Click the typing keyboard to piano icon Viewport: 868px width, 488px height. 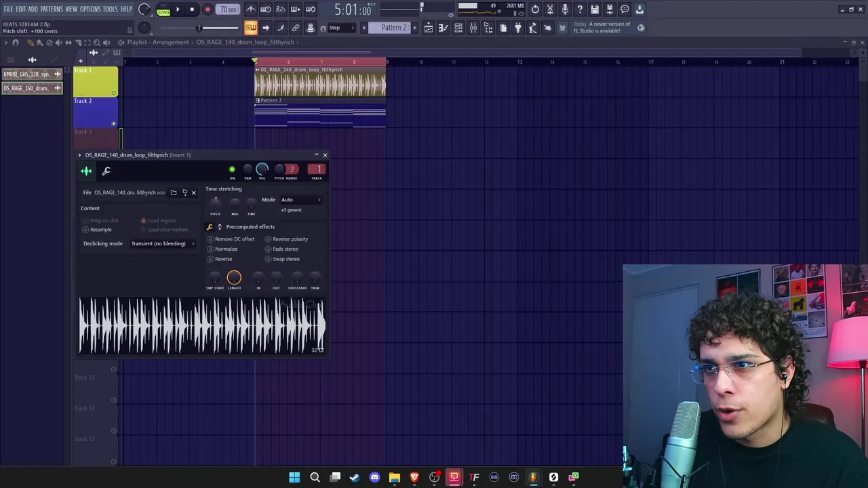[251, 28]
